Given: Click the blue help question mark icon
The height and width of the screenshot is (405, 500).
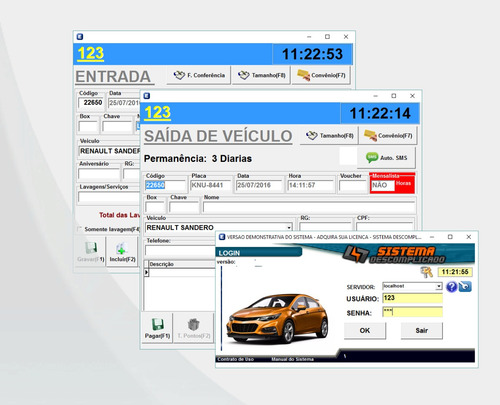Looking at the screenshot, I should point(451,287).
